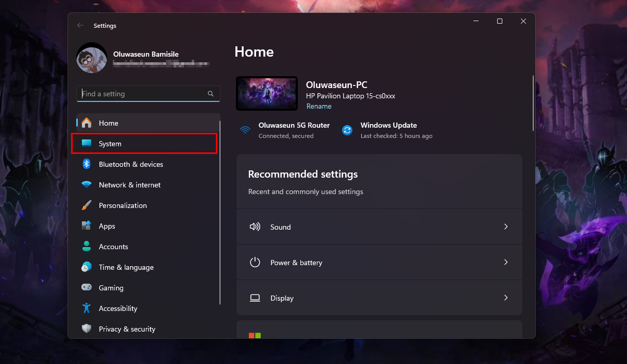
Task: Click the Power & battery power icon
Action: point(255,262)
